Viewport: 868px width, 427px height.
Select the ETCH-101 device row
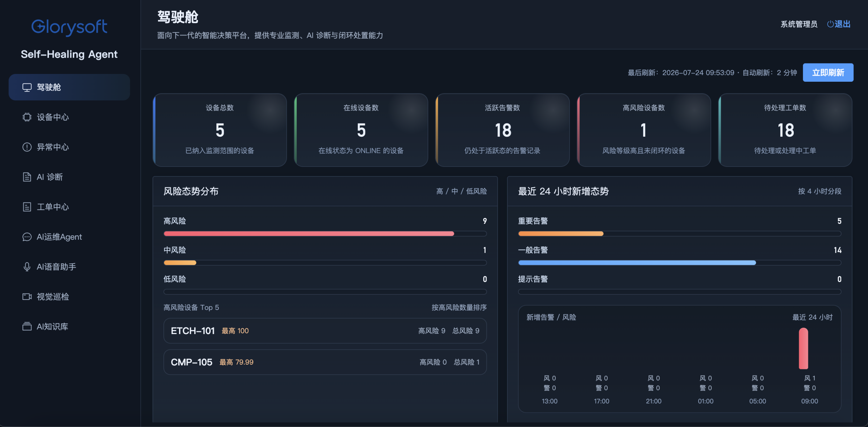tap(325, 331)
